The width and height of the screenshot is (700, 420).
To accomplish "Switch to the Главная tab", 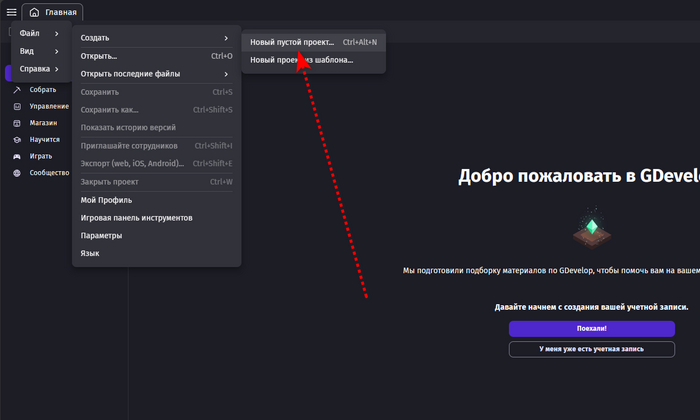I will coord(52,12).
